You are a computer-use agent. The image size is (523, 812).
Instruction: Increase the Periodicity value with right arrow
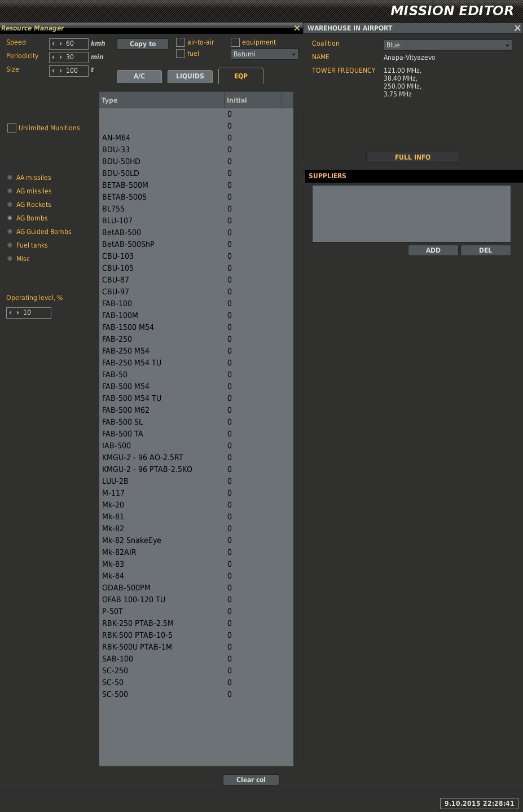click(60, 57)
